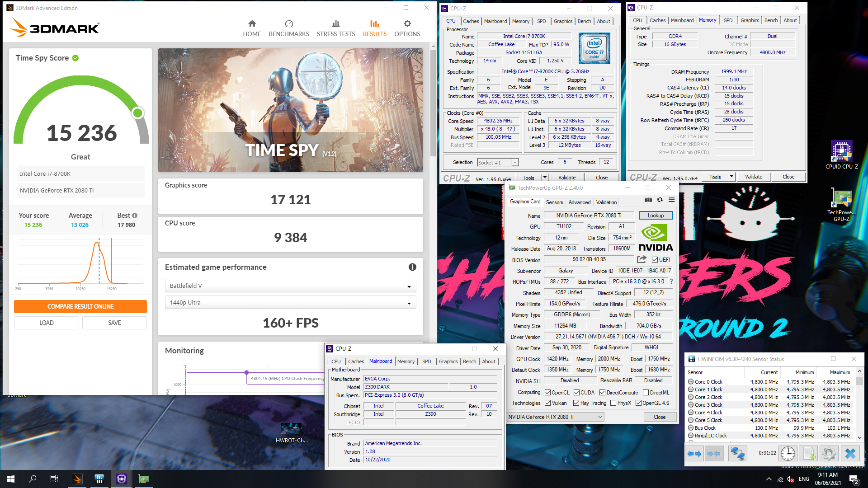Toggle the Ray Tracing checkbox in GPU-Z
The height and width of the screenshot is (488, 868).
click(x=576, y=403)
